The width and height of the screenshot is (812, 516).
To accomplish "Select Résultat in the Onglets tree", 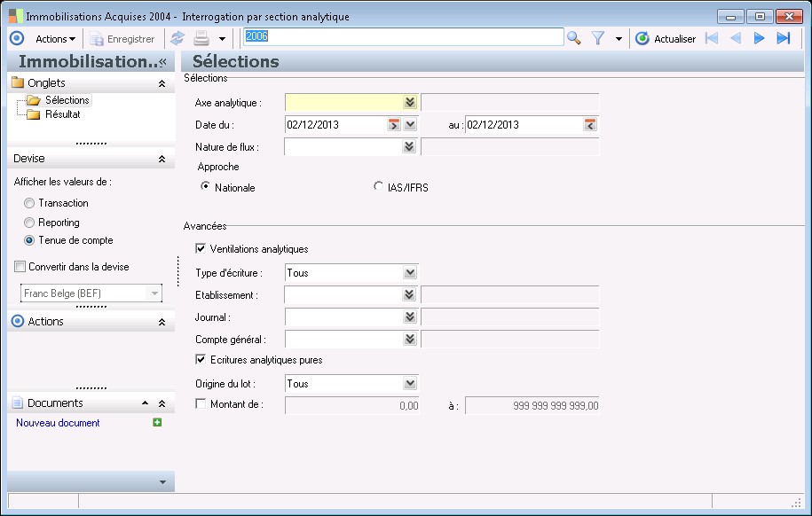I will 62,114.
